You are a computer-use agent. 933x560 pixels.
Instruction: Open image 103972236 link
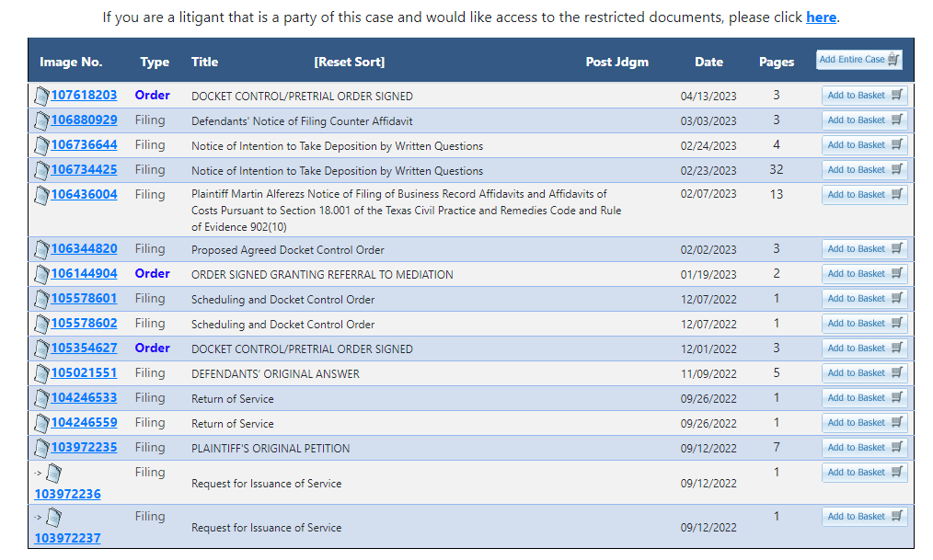[68, 495]
